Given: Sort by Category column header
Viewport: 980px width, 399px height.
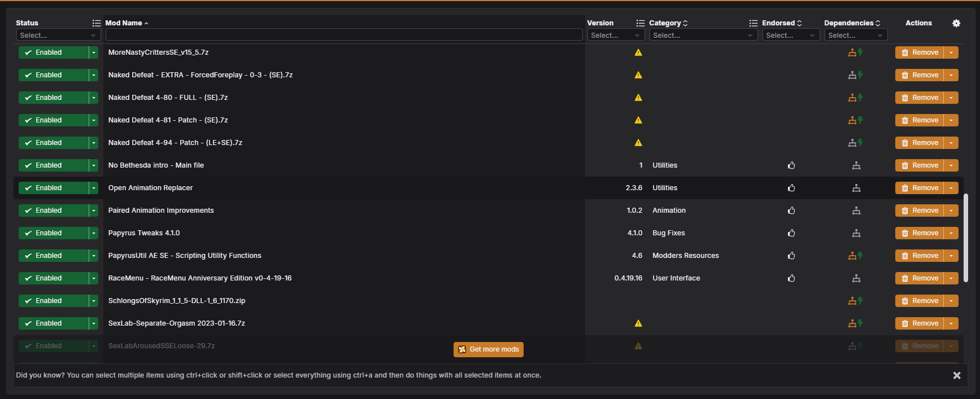Looking at the screenshot, I should point(668,23).
